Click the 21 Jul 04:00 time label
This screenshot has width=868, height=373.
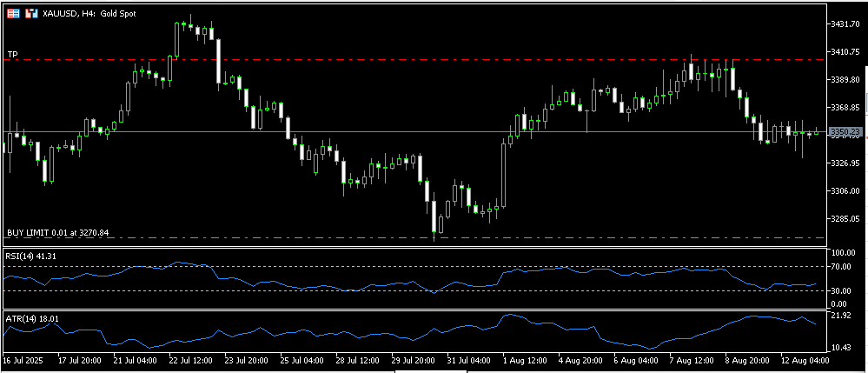pos(136,360)
